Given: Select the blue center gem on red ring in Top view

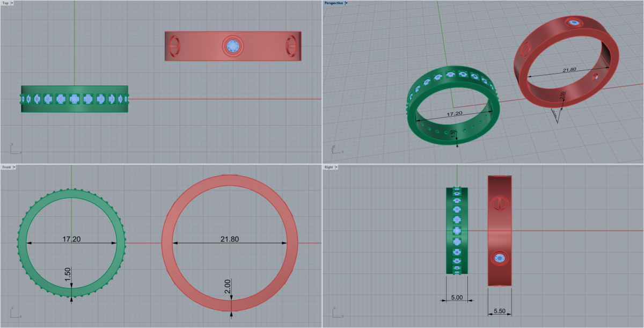Looking at the screenshot, I should pyautogui.click(x=232, y=46).
